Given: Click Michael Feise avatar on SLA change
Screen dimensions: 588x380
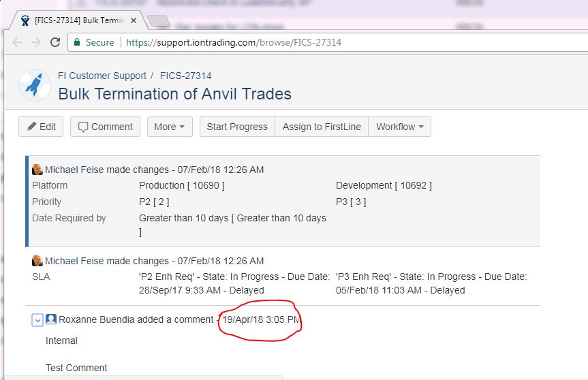Looking at the screenshot, I should click(37, 261).
